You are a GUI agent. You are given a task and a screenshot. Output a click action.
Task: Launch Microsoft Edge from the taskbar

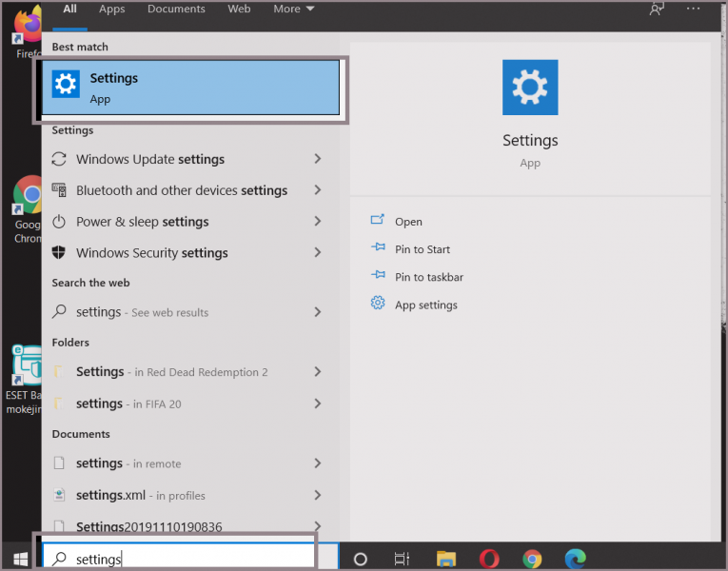575,559
